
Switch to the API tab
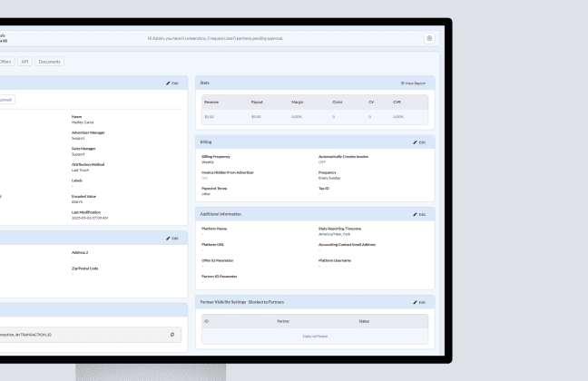click(24, 62)
